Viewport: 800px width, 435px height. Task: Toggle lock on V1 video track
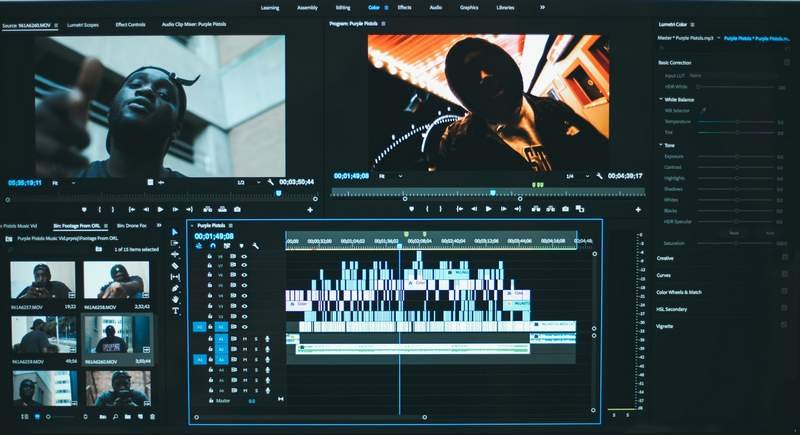(x=210, y=326)
